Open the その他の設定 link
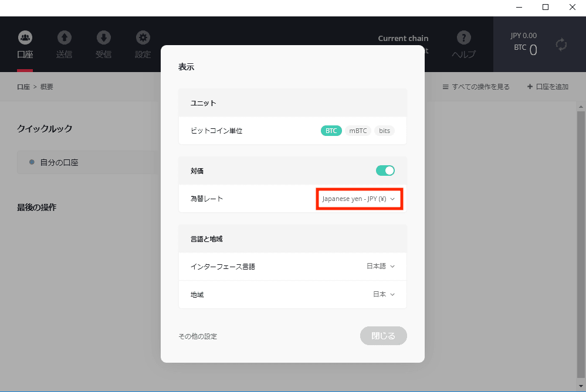Image resolution: width=586 pixels, height=392 pixels. point(198,336)
